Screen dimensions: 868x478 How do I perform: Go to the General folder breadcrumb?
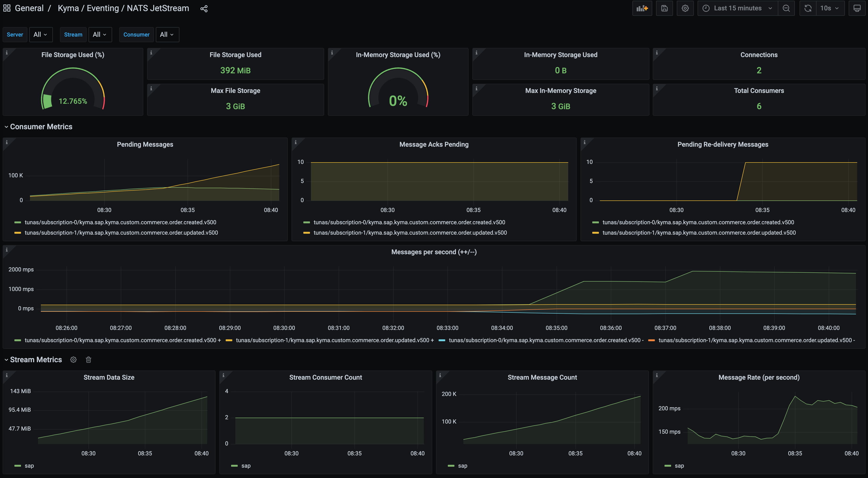(29, 8)
